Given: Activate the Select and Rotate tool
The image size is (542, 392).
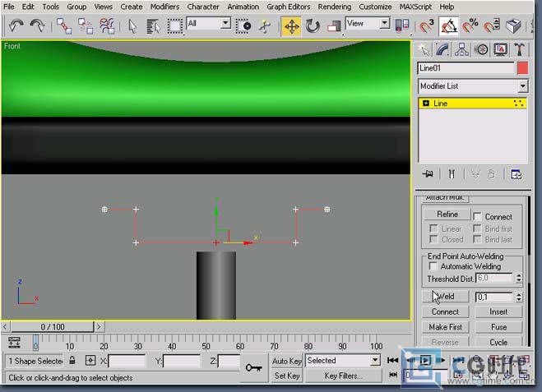Looking at the screenshot, I should click(313, 26).
